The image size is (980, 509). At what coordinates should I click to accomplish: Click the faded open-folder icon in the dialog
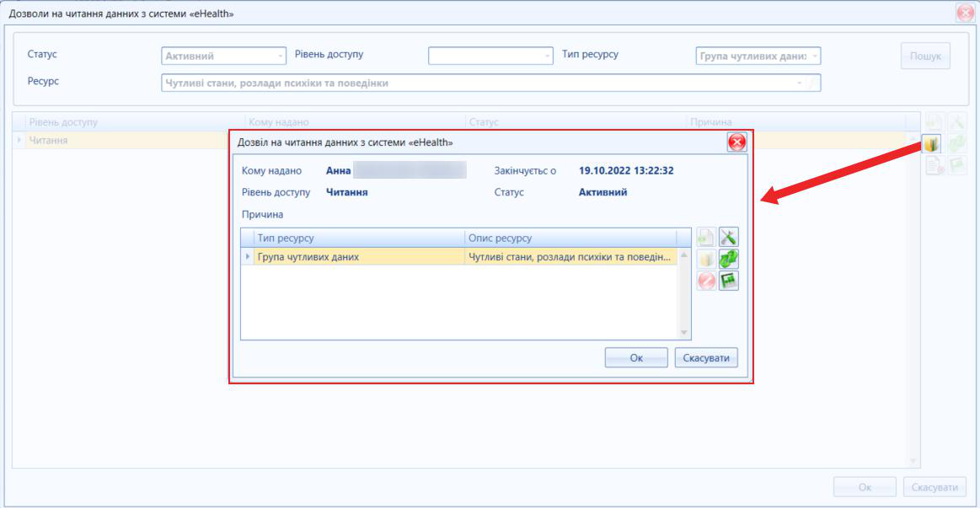point(706,259)
